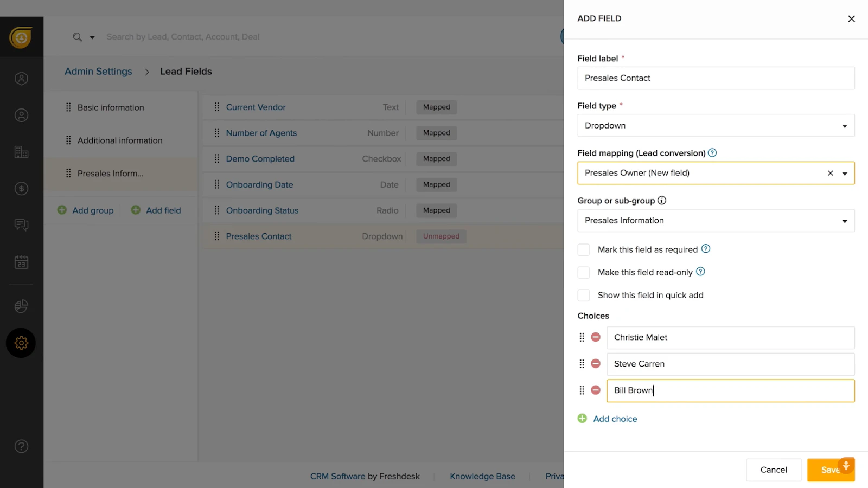This screenshot has height=488, width=868.
Task: Click the Mapped badge on Current Vendor
Action: (x=437, y=107)
